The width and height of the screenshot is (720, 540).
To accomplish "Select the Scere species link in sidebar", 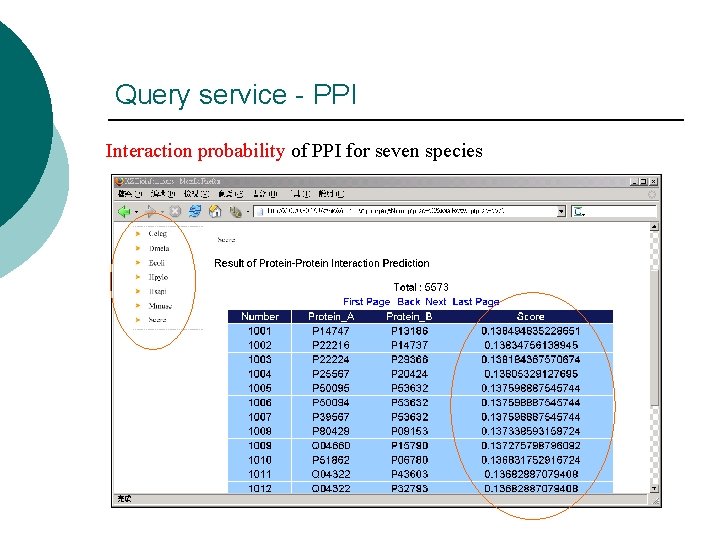I will pyautogui.click(x=157, y=320).
